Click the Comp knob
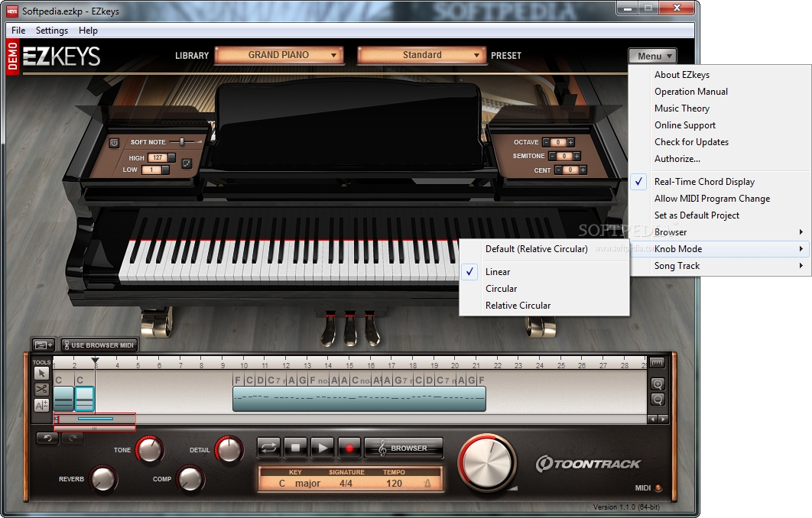 [x=190, y=478]
